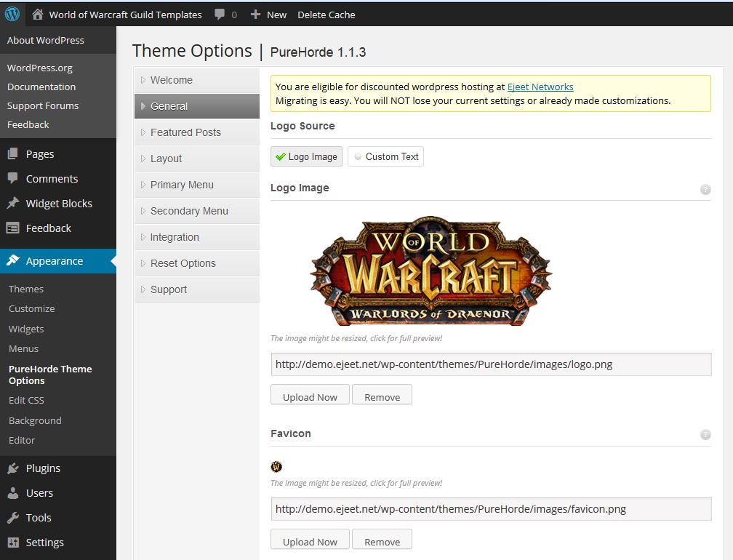This screenshot has height=560, width=733.
Task: Click the Feedback form icon in sidebar
Action: tap(12, 228)
